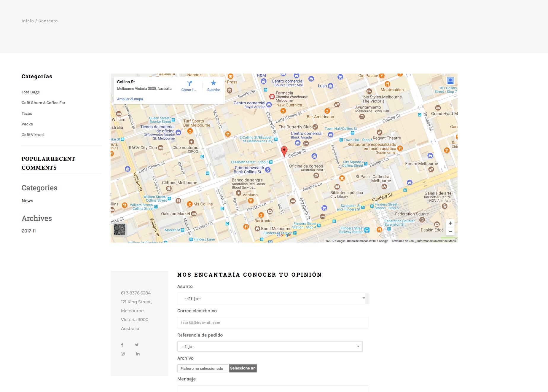Zoom out on the map
The image size is (548, 392).
450,231
